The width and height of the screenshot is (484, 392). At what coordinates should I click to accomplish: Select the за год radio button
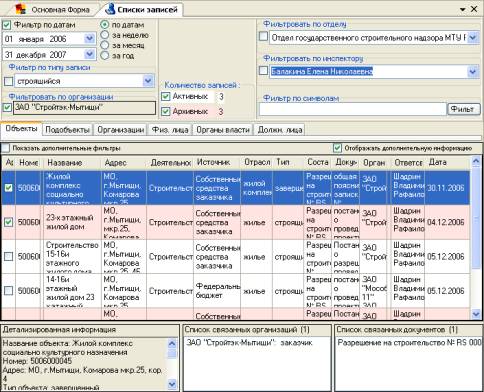[105, 55]
